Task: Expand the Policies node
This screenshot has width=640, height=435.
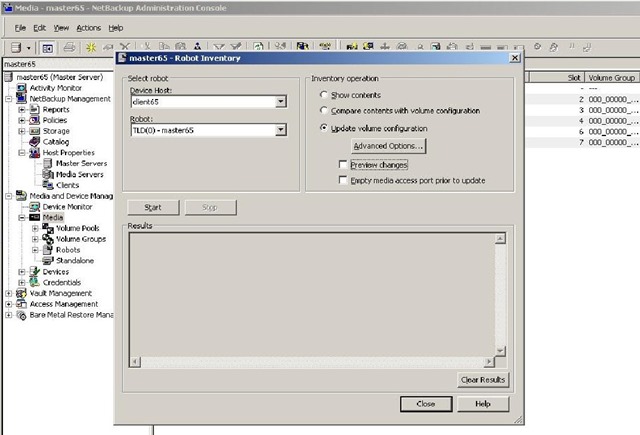Action: point(22,120)
